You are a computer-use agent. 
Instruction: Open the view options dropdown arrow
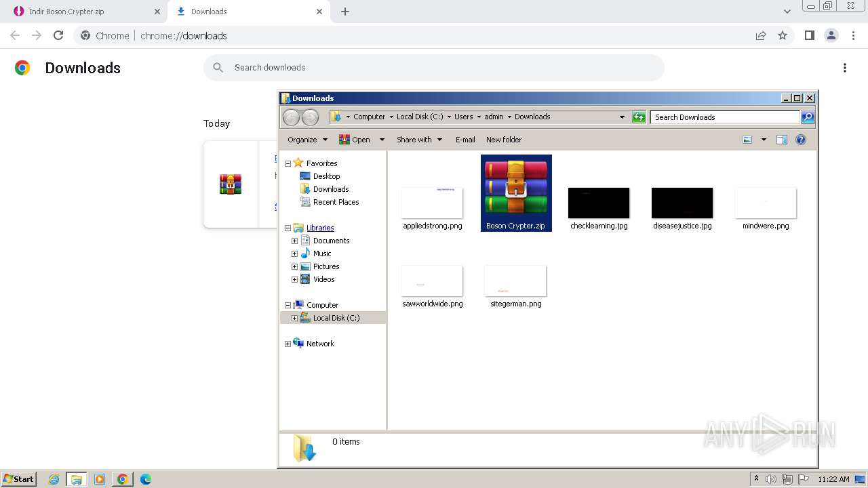point(764,140)
